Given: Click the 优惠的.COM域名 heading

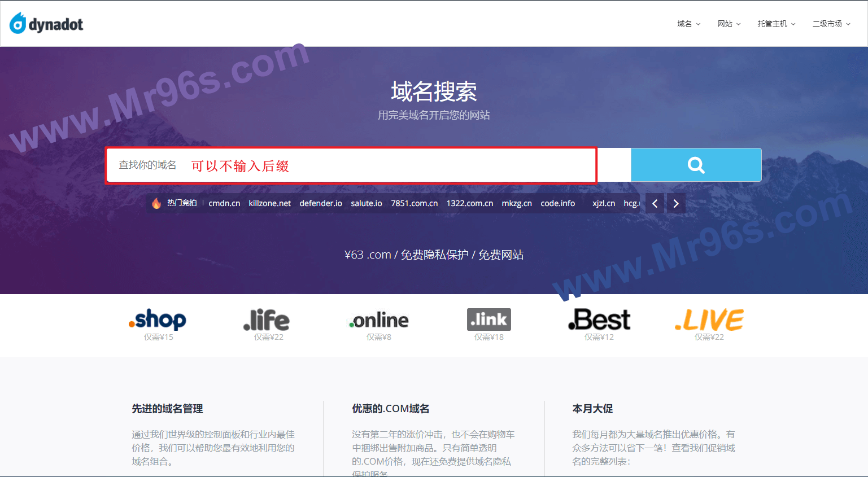Looking at the screenshot, I should pos(391,409).
